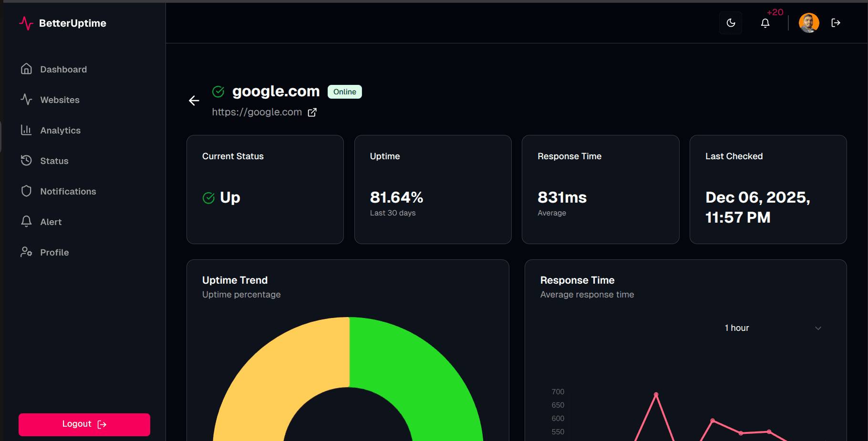Open the https://google.com link

click(257, 112)
